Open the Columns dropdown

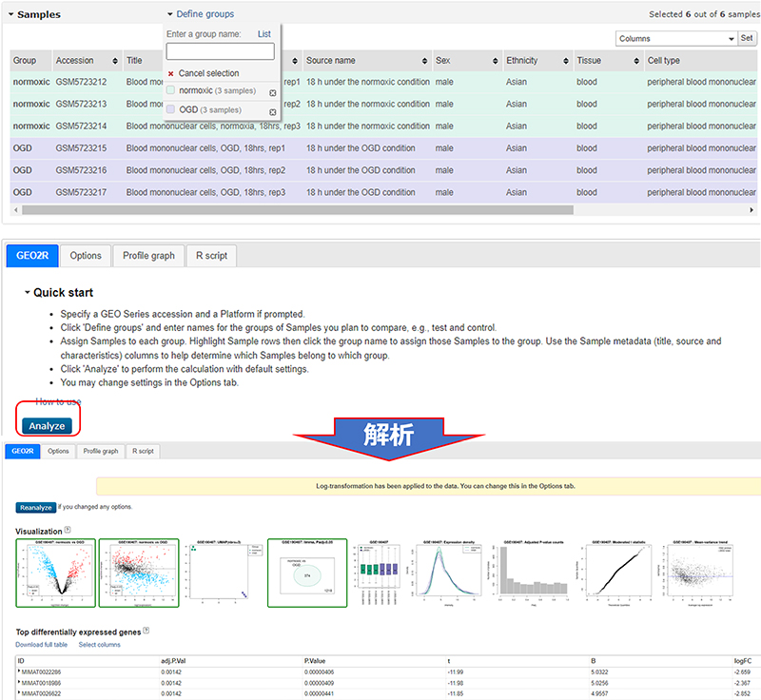pyautogui.click(x=676, y=39)
